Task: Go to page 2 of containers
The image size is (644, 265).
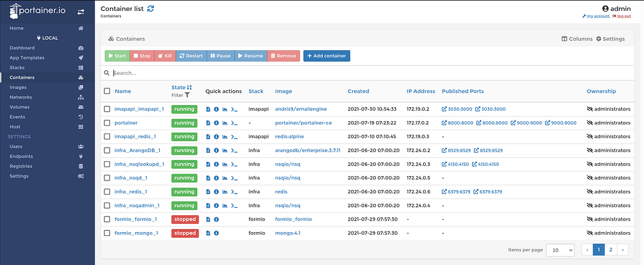Action: (x=610, y=250)
